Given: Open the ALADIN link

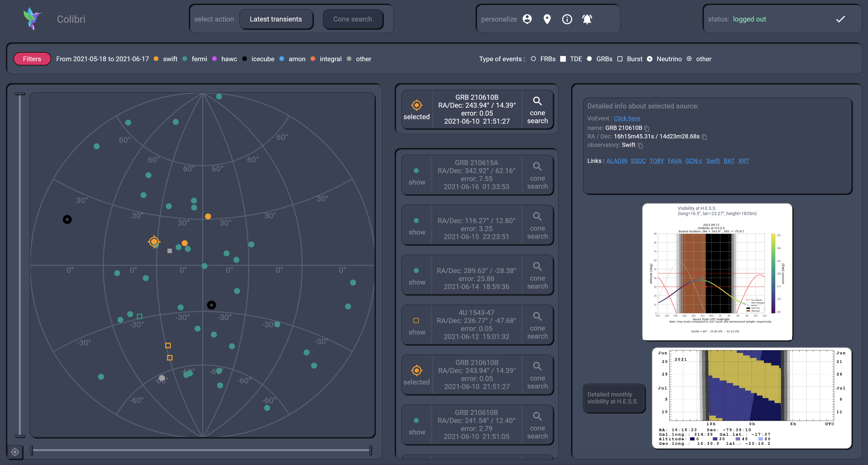Looking at the screenshot, I should (x=616, y=161).
